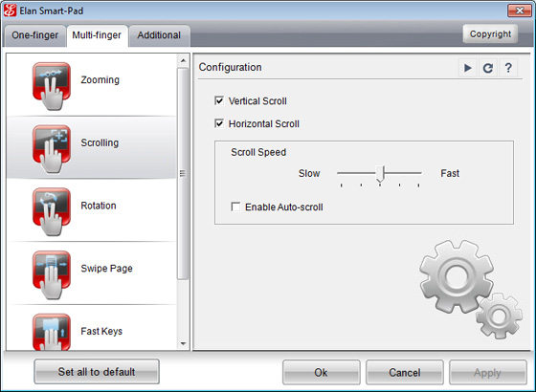536x392 pixels.
Task: Switch to the Additional tab
Action: pyautogui.click(x=159, y=35)
